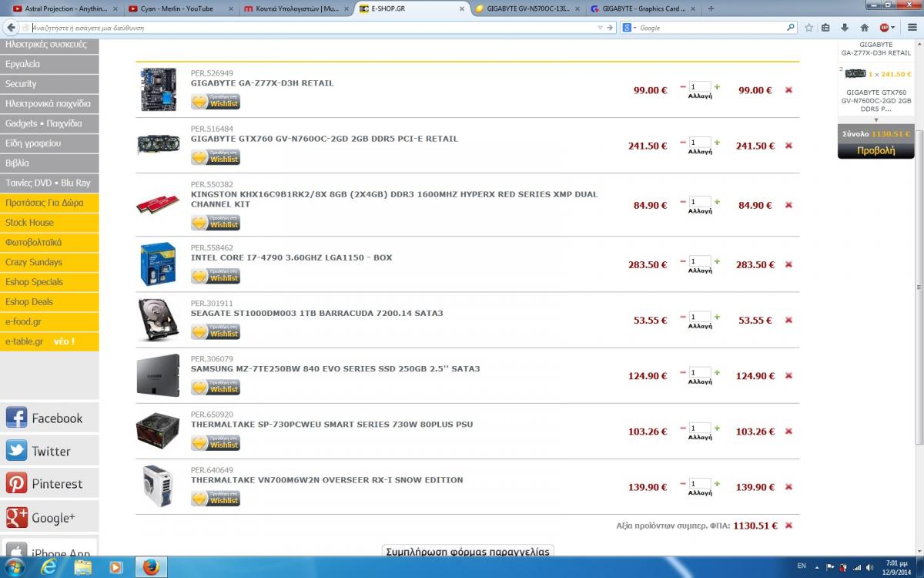924x578 pixels.
Task: Decrease quantity of Thermaltake 730W PSU
Action: point(683,428)
